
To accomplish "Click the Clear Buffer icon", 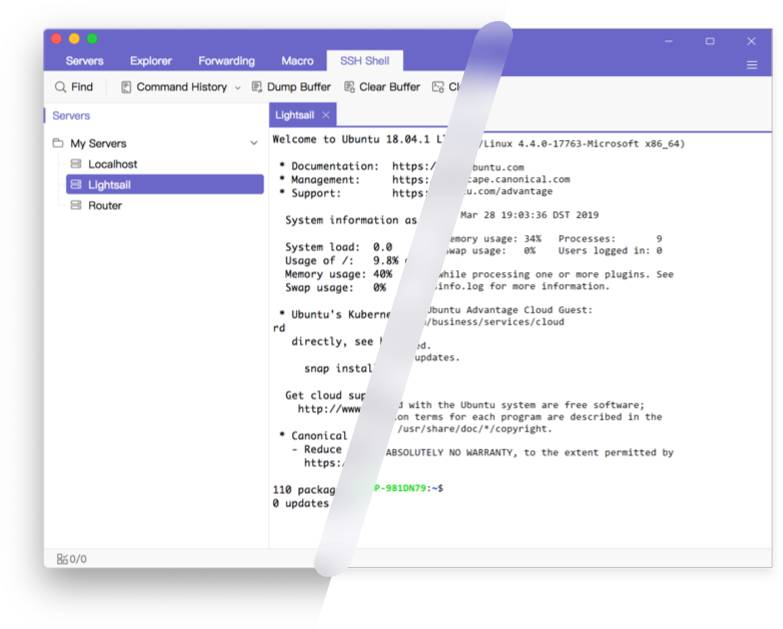I will coord(349,87).
